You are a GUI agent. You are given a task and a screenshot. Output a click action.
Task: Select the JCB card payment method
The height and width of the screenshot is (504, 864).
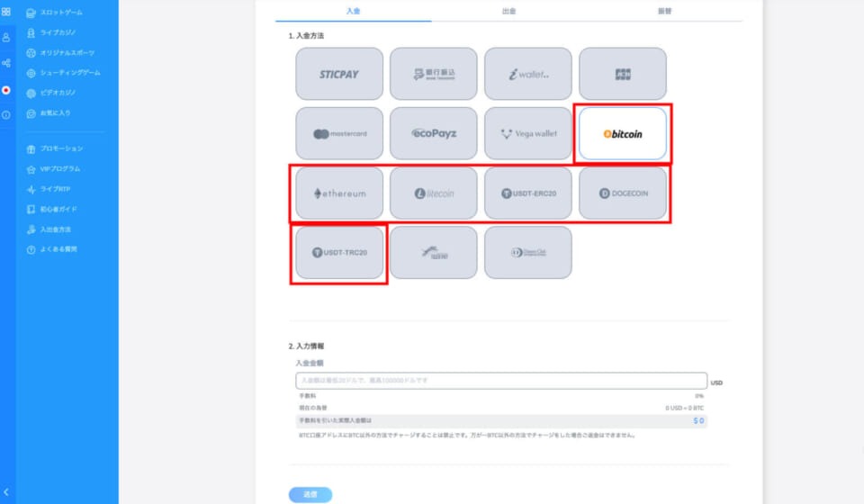pos(623,74)
